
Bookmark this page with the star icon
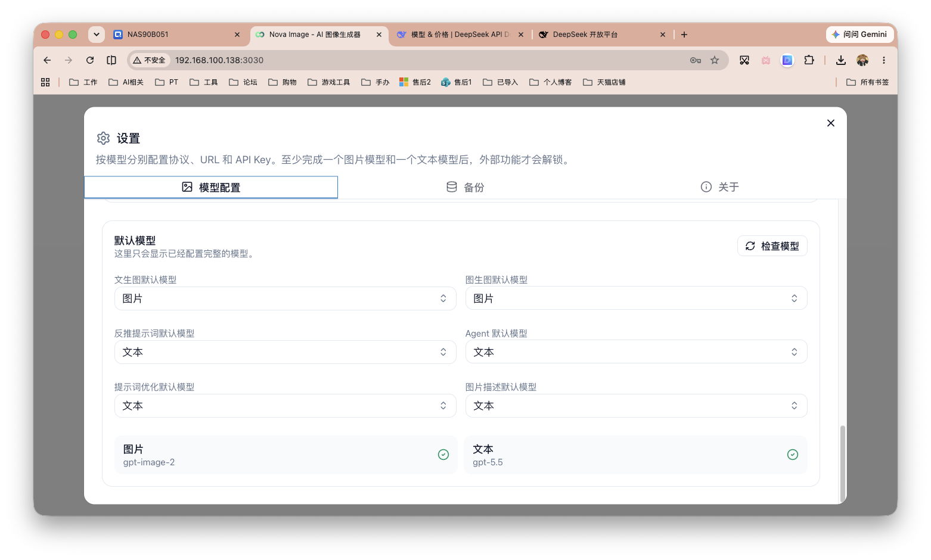tap(715, 60)
